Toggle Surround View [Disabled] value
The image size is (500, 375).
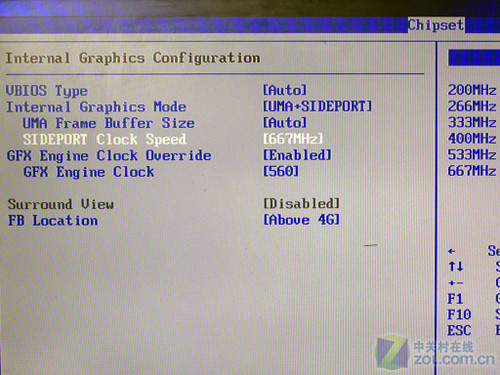point(301,203)
